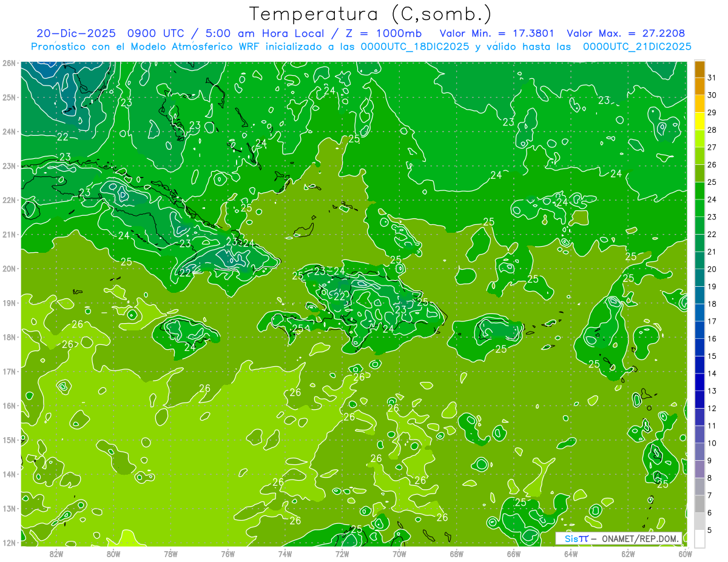Click the title "Temperatura (C,somb.)"

[x=371, y=14]
